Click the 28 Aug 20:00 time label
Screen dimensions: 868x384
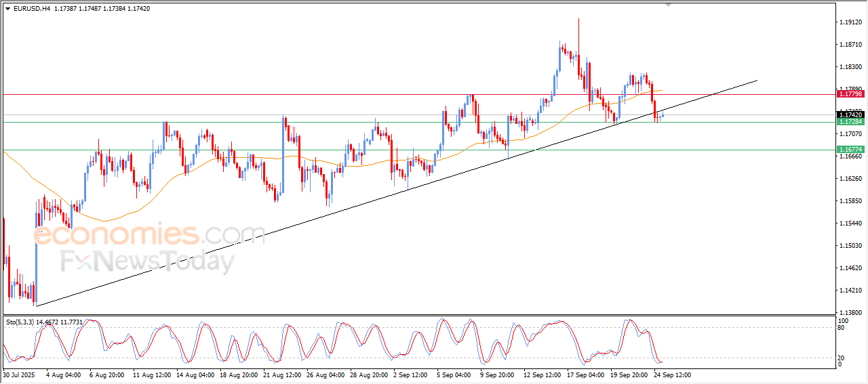click(x=369, y=375)
